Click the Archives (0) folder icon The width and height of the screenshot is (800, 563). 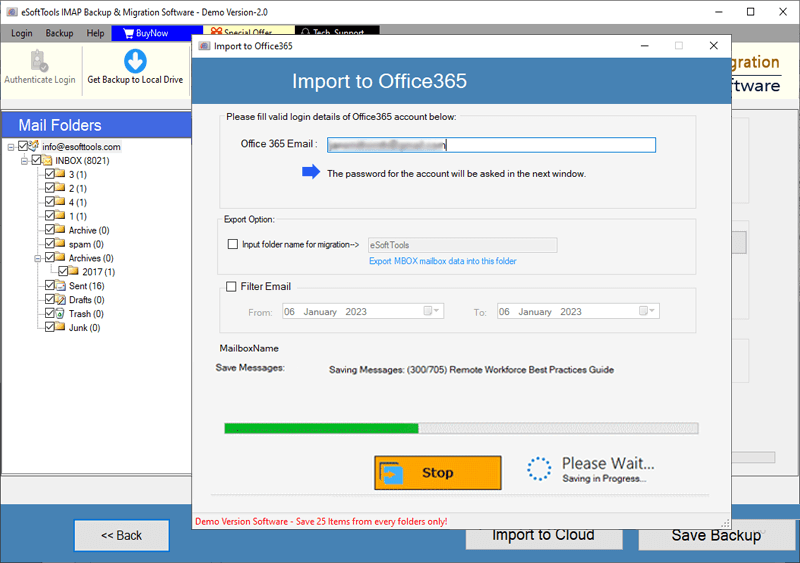tap(61, 257)
